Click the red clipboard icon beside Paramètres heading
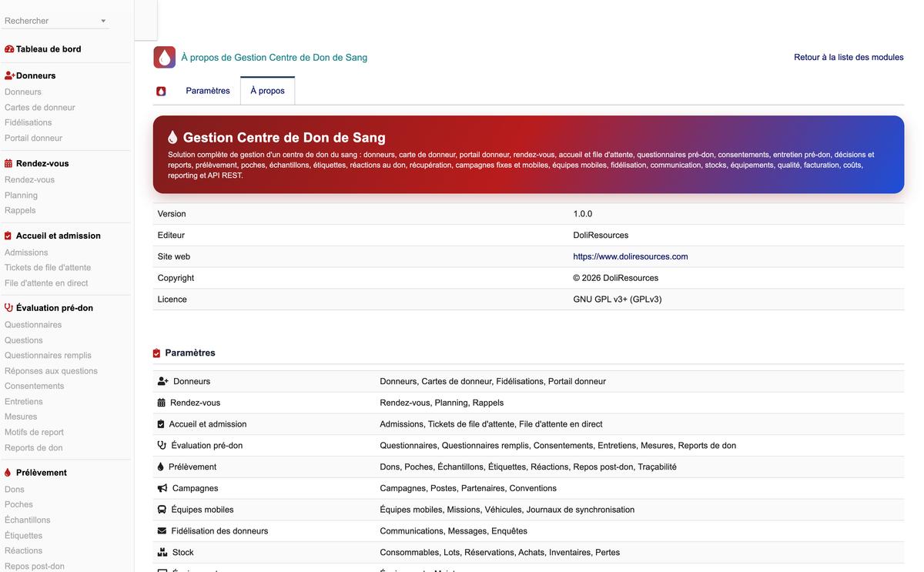Image resolution: width=924 pixels, height=572 pixels. click(157, 353)
